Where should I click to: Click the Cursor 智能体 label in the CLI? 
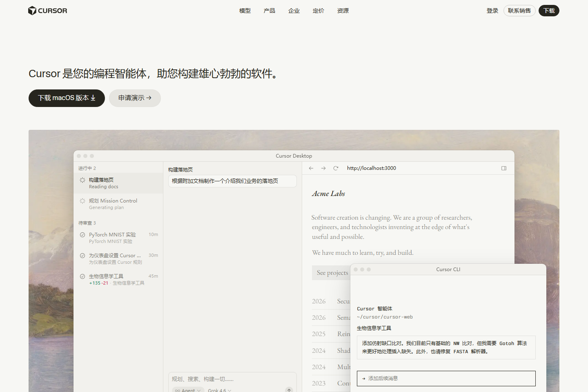[x=374, y=309]
